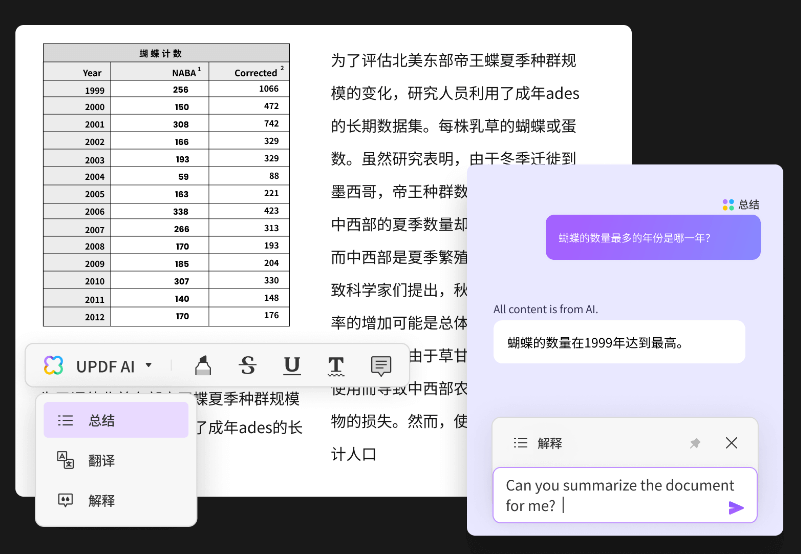Click the translate icon beside 翻译
This screenshot has height=554, width=801.
65,460
